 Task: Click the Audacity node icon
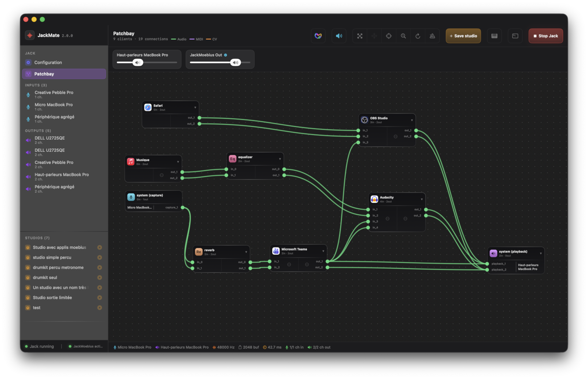click(374, 199)
